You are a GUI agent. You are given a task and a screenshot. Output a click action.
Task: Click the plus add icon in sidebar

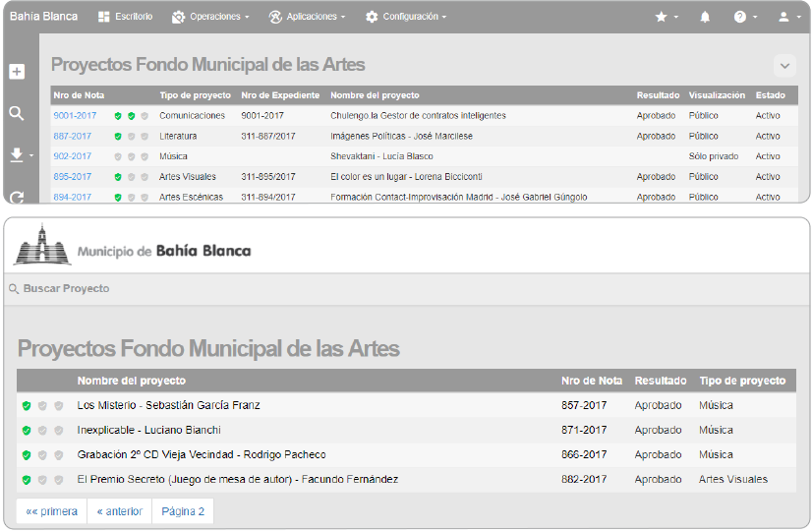(16, 72)
